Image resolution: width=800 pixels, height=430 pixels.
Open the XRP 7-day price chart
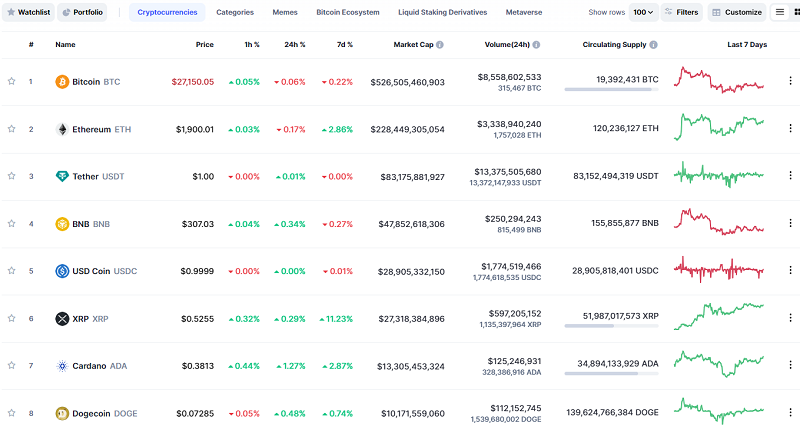tap(719, 317)
